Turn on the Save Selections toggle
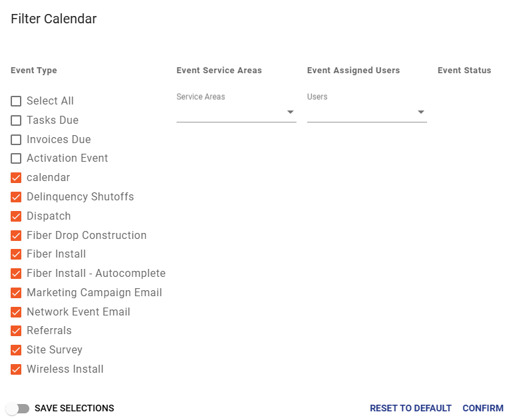Screen dimensions: 509x420 (17, 409)
